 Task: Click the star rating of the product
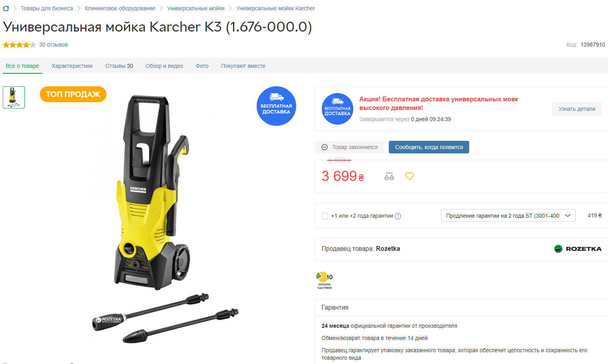[19, 45]
